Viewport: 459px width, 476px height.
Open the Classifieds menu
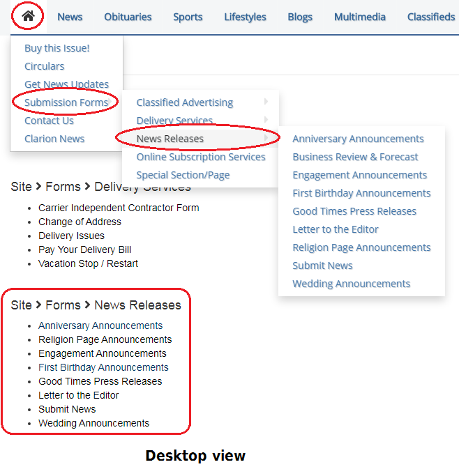[431, 17]
